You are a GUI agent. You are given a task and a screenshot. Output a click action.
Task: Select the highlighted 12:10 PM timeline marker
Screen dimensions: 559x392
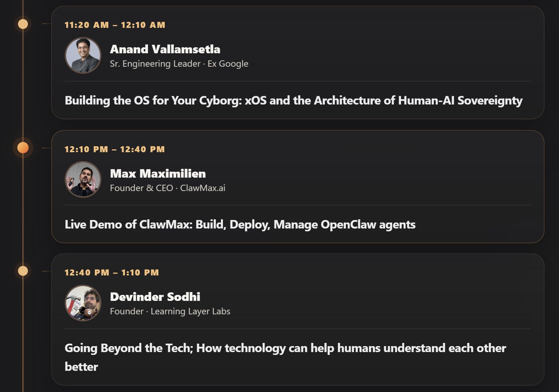point(23,148)
